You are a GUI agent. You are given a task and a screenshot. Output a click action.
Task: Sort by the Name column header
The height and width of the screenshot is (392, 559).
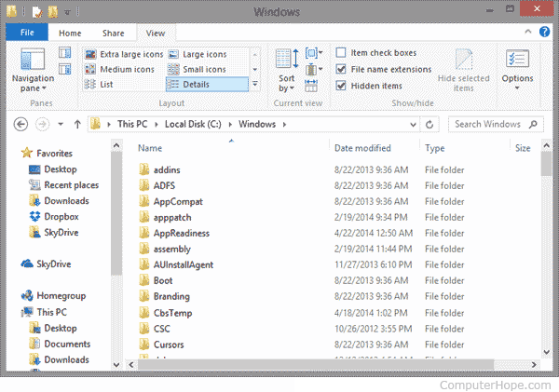pos(150,148)
